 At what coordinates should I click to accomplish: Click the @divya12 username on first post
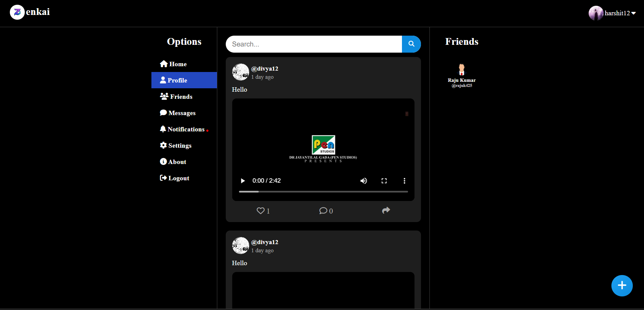point(264,69)
